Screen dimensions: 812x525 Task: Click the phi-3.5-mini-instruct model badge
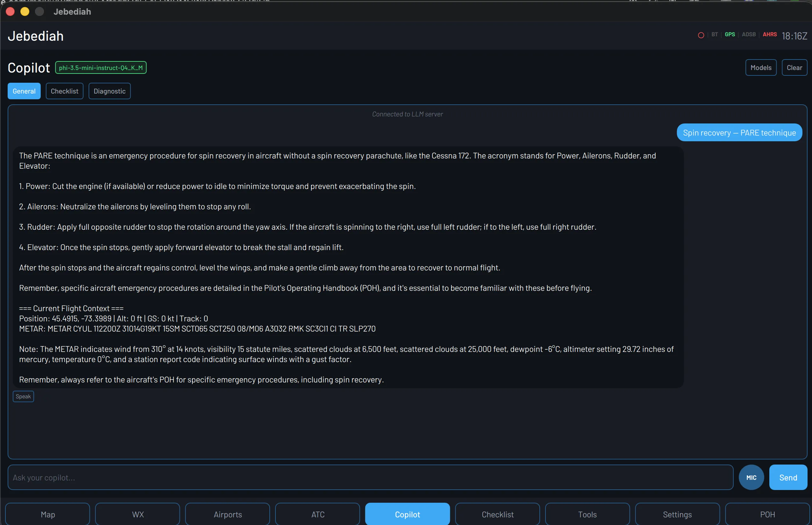(x=101, y=67)
